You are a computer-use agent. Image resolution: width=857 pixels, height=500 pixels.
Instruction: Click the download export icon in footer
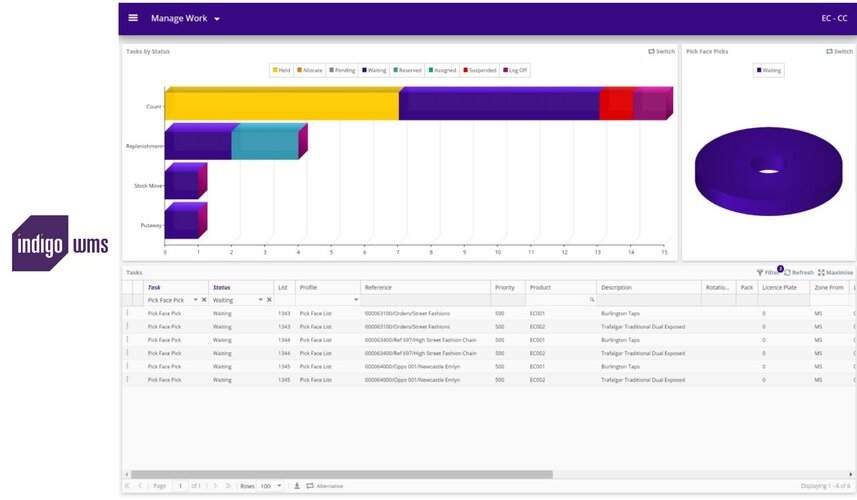tap(296, 486)
